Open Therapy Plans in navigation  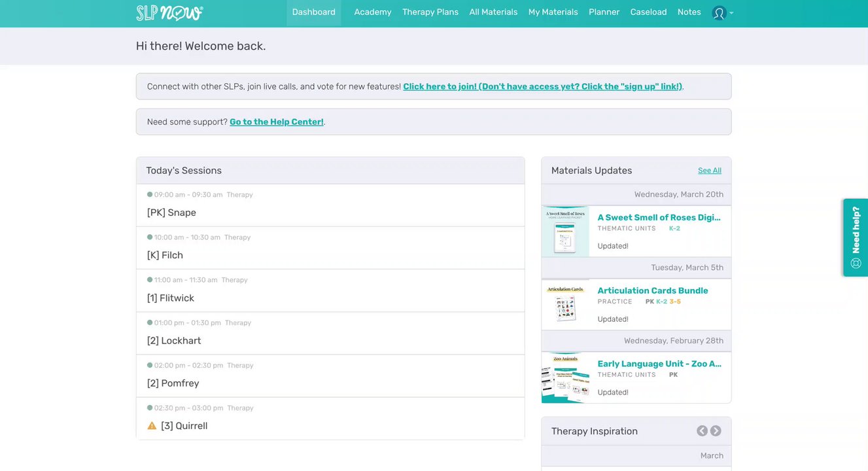[x=430, y=12]
